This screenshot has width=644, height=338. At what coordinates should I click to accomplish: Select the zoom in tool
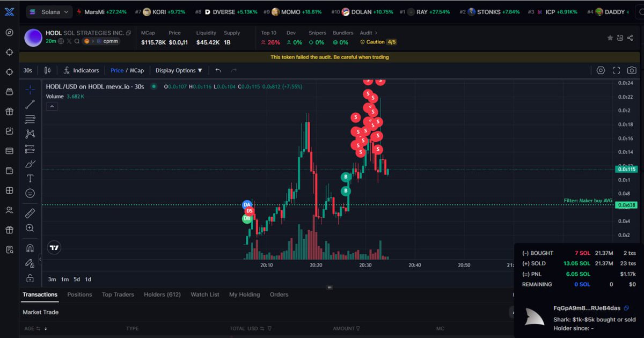pos(30,228)
